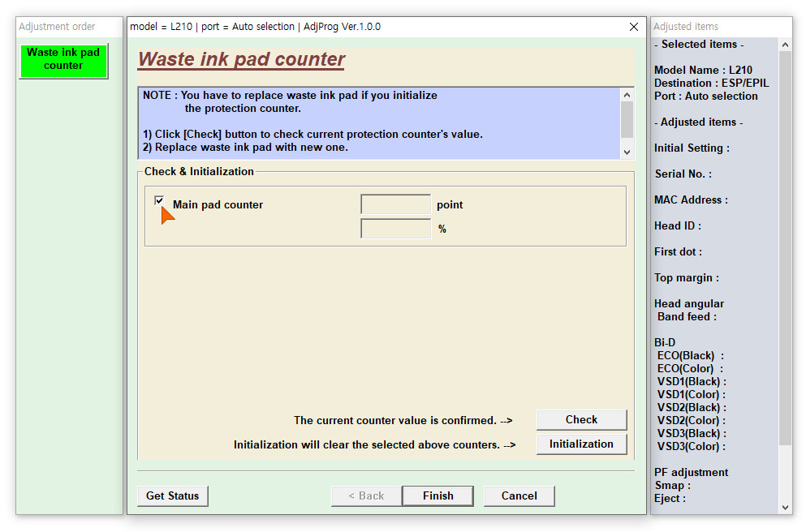Click the 'Head ID :' entry
The height and width of the screenshot is (532, 806).
[678, 226]
